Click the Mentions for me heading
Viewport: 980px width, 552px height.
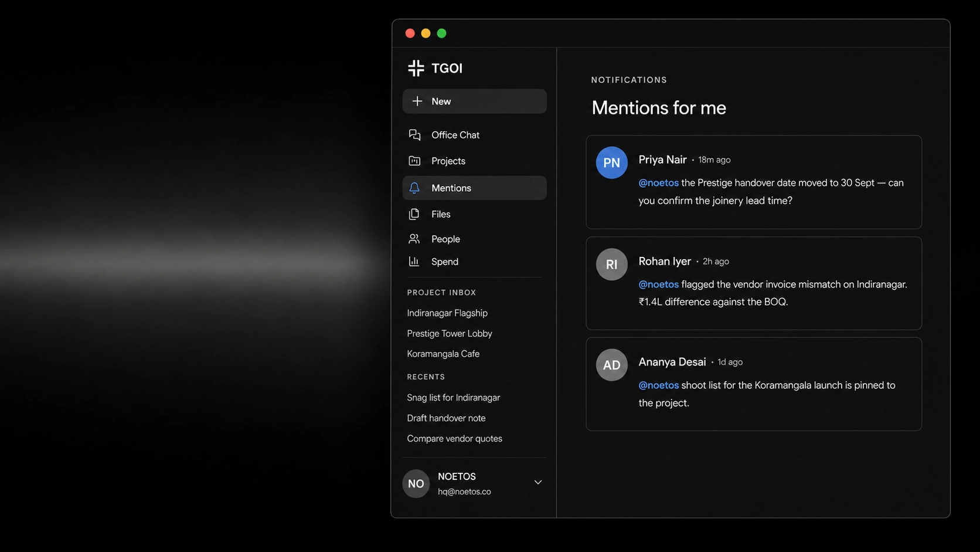pyautogui.click(x=659, y=108)
